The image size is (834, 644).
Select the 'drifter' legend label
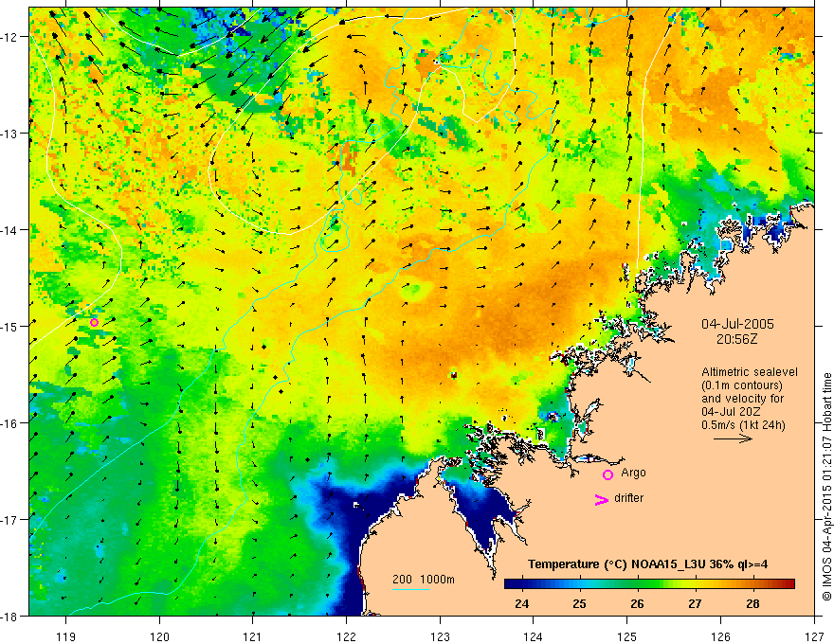628,498
